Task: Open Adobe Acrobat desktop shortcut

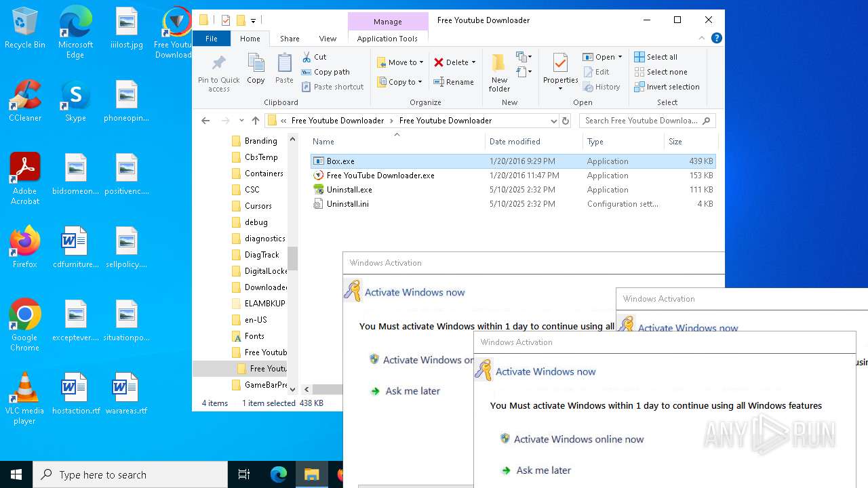Action: 25,179
